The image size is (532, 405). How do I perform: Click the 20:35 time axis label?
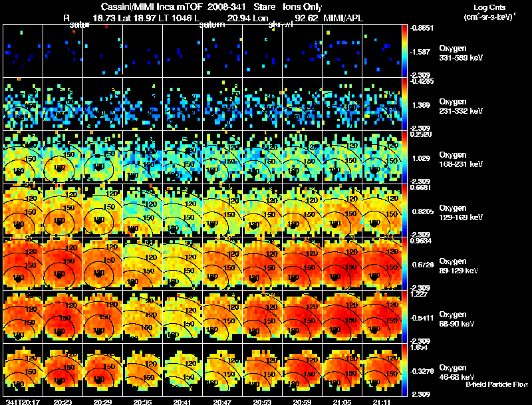pyautogui.click(x=142, y=402)
